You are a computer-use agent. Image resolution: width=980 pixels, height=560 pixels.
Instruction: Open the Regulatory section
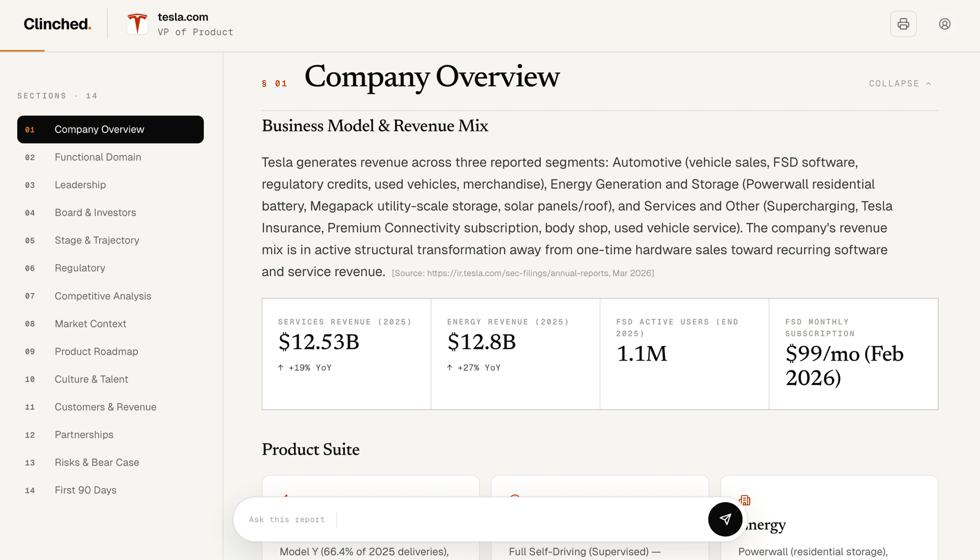(110, 268)
